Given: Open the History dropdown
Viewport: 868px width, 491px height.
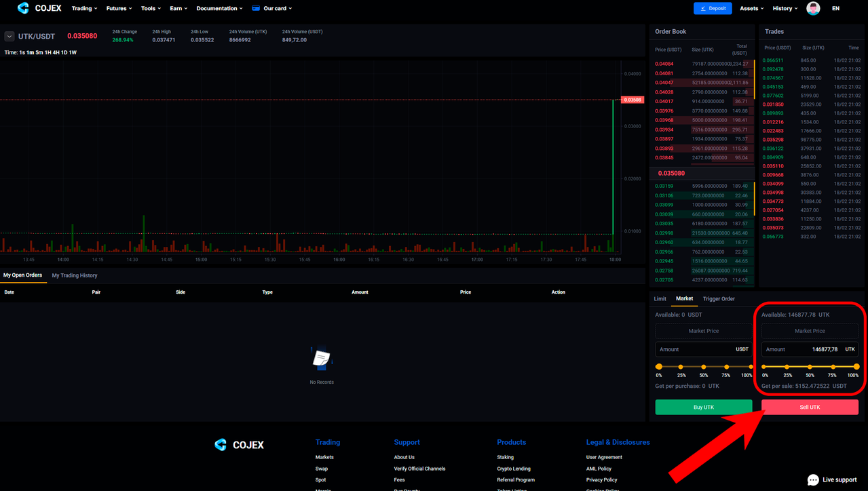Looking at the screenshot, I should 785,8.
